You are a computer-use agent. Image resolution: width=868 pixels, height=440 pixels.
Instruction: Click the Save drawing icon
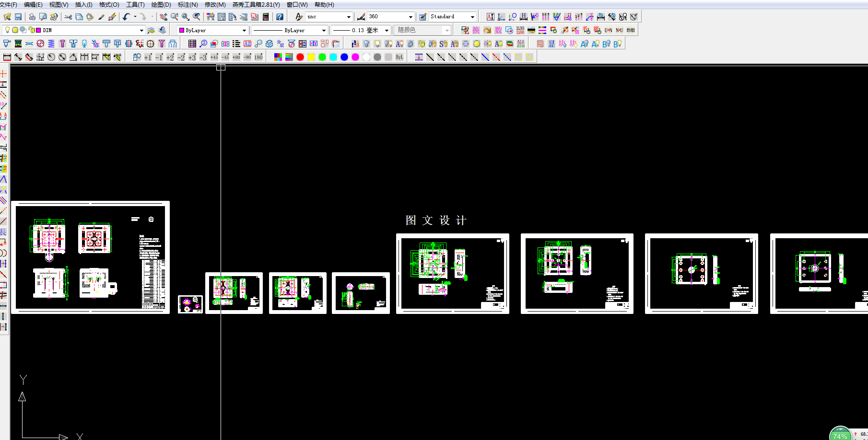18,17
